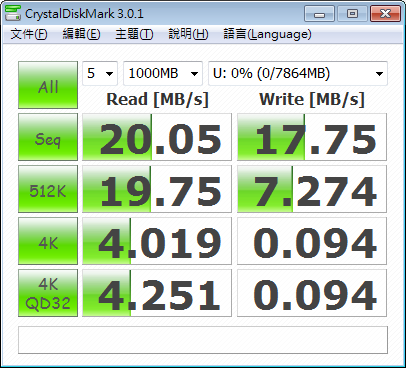Expand the test count dropdown showing 5
The image size is (406, 368).
point(100,73)
